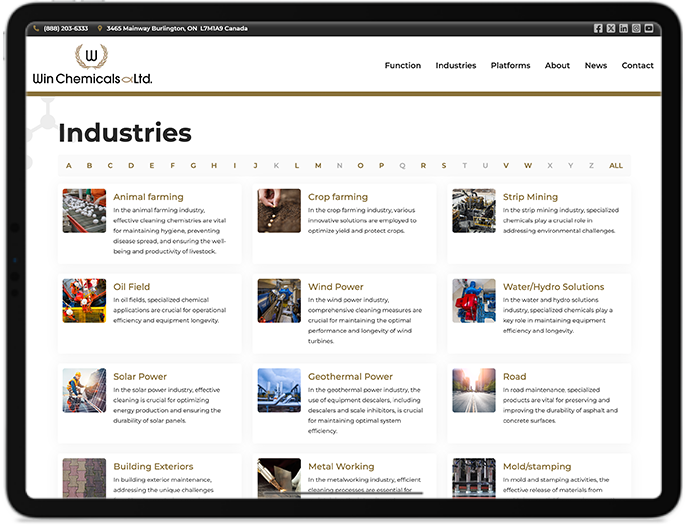Click the Building Exteriors paving thumbnail
686x526 pixels.
84,479
